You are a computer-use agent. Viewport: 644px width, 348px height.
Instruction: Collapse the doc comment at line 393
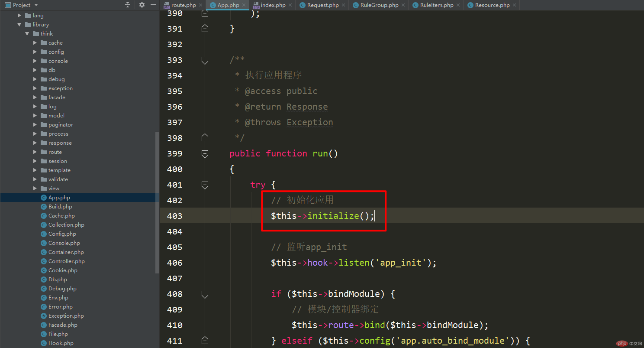205,60
